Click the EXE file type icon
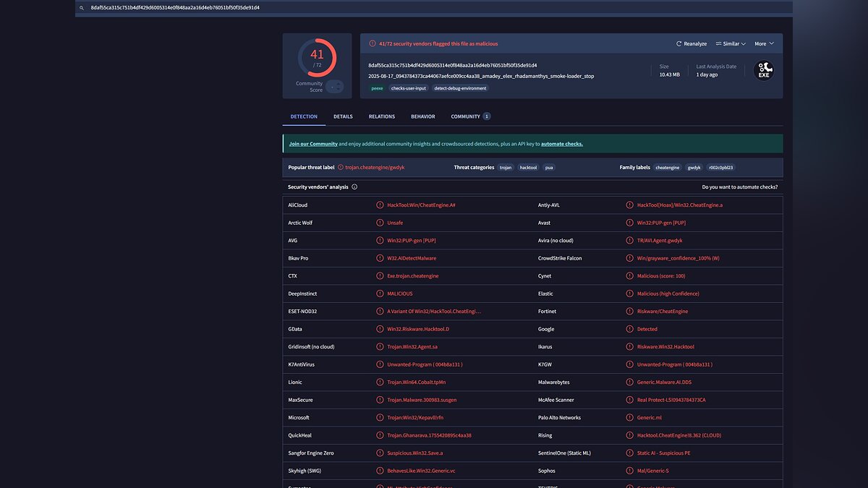This screenshot has width=868, height=488. (763, 70)
